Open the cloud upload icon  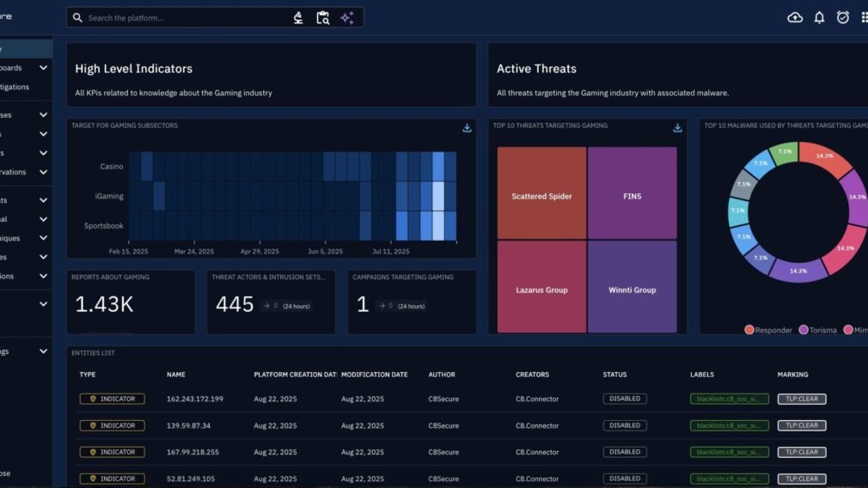(795, 17)
